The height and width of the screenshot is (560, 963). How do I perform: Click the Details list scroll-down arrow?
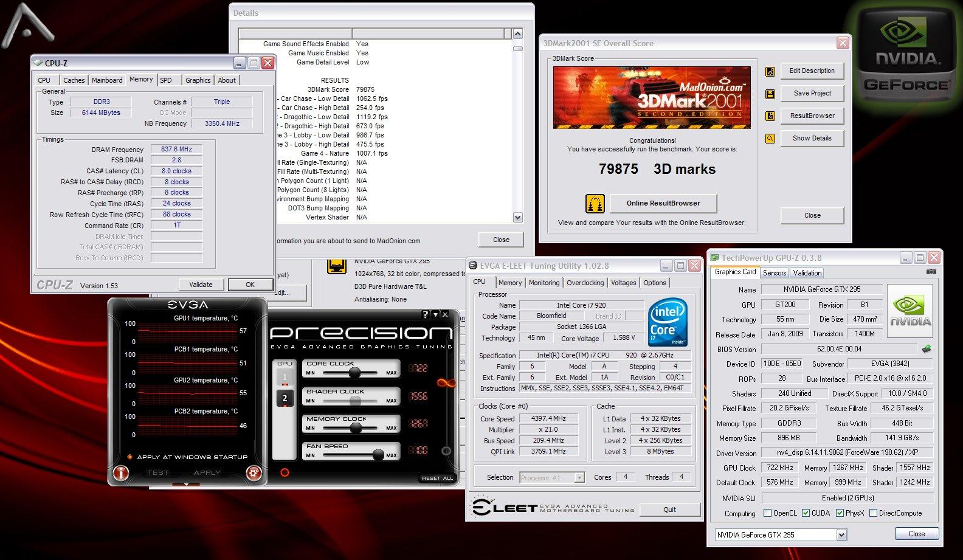pos(517,217)
